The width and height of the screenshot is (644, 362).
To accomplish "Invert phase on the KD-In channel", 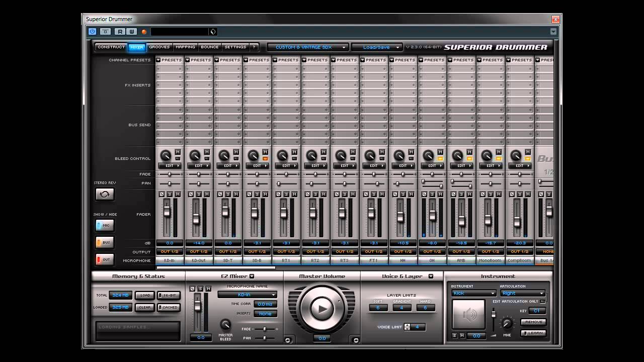I will point(162,194).
